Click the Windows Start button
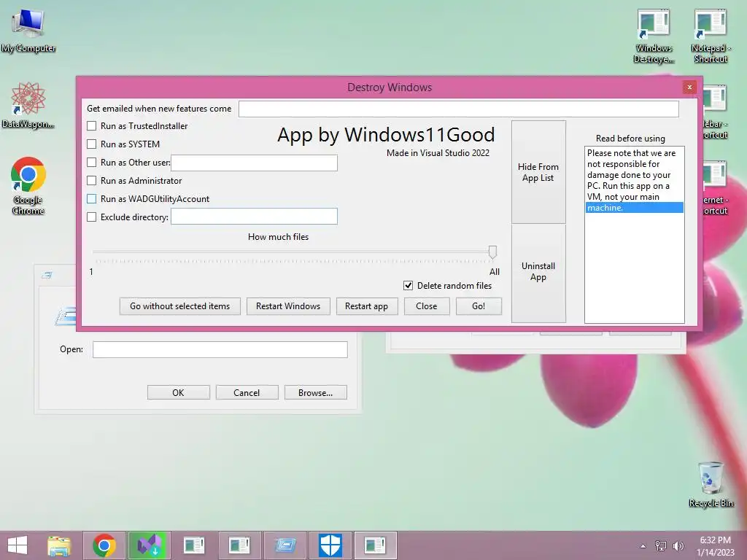Image resolution: width=747 pixels, height=560 pixels. pos(18,545)
